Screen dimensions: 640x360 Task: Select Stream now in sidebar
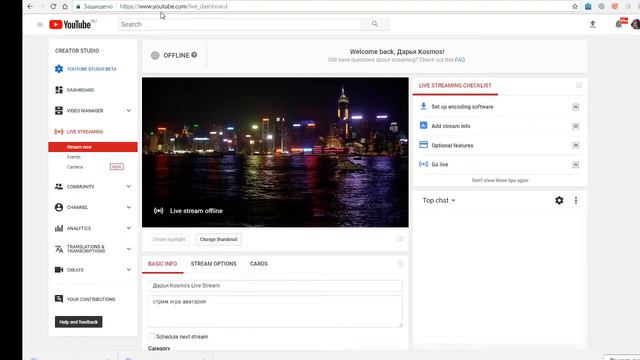[x=93, y=147]
